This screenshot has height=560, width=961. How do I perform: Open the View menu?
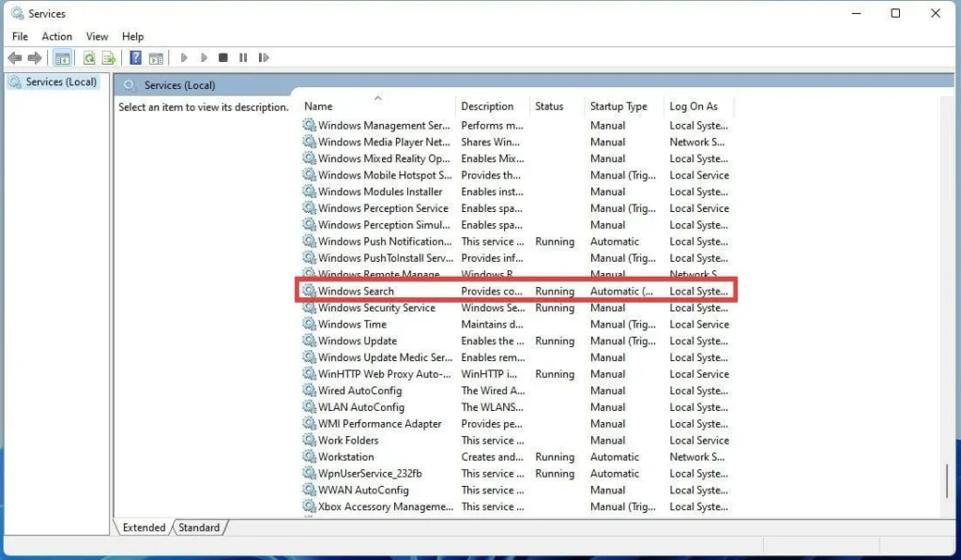[97, 37]
